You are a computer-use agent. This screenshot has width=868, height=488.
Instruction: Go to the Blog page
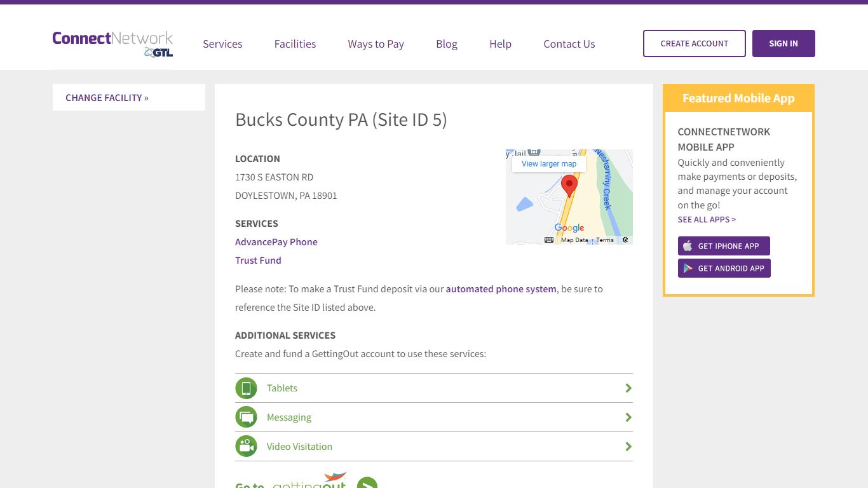[x=447, y=44]
